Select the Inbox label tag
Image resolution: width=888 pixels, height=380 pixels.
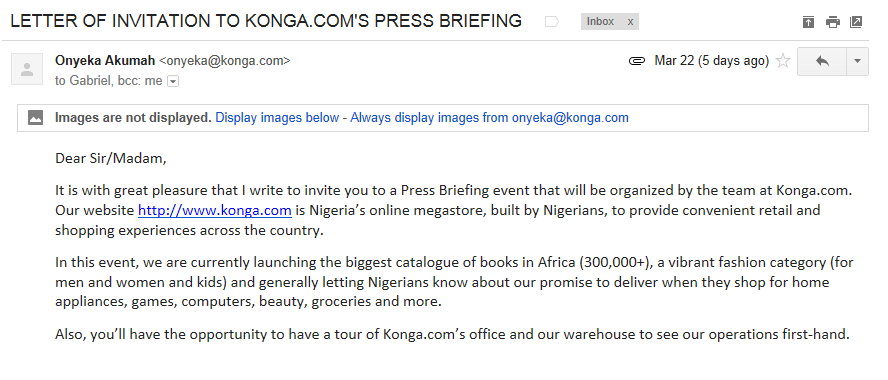600,22
